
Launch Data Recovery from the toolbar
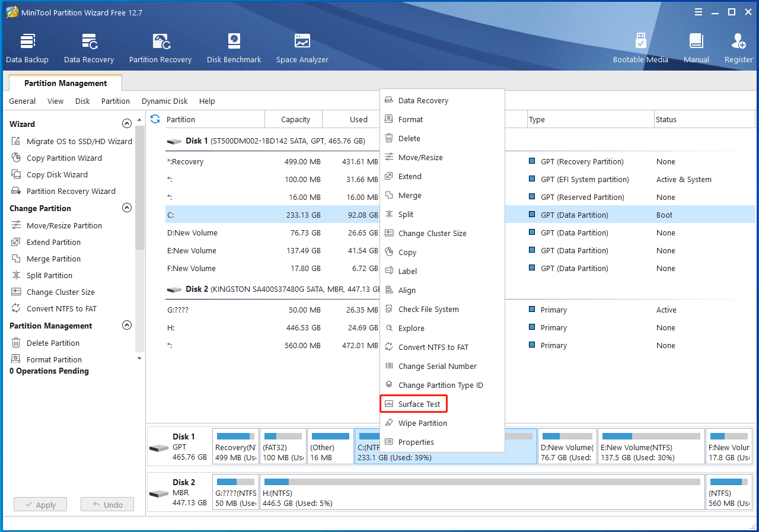coord(89,49)
